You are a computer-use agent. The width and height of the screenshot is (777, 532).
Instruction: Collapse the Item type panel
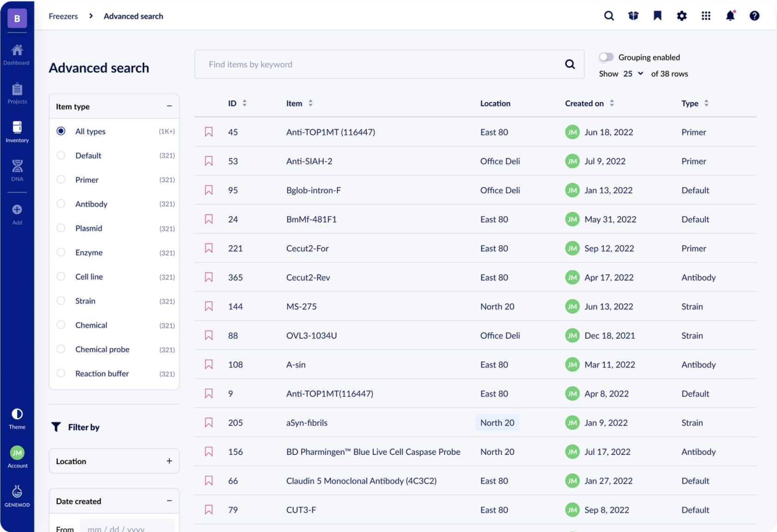click(x=169, y=106)
